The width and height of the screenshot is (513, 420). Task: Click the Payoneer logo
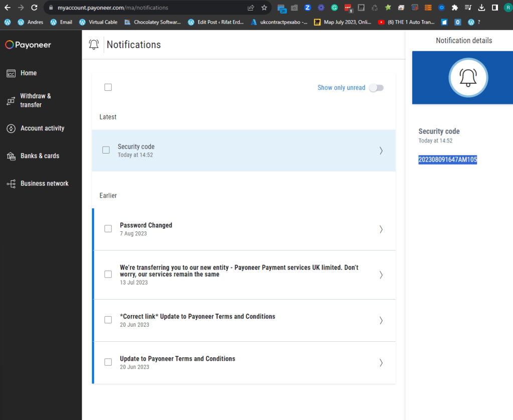click(28, 45)
